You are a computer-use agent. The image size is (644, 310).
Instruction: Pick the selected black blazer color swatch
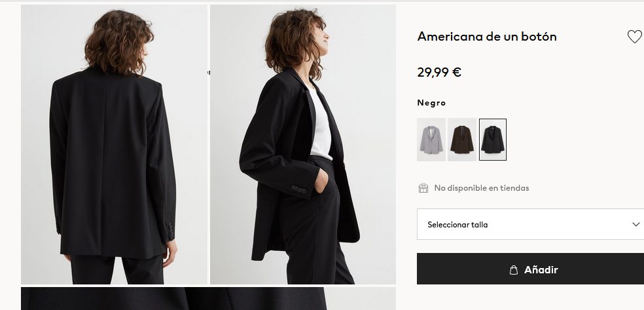(492, 140)
